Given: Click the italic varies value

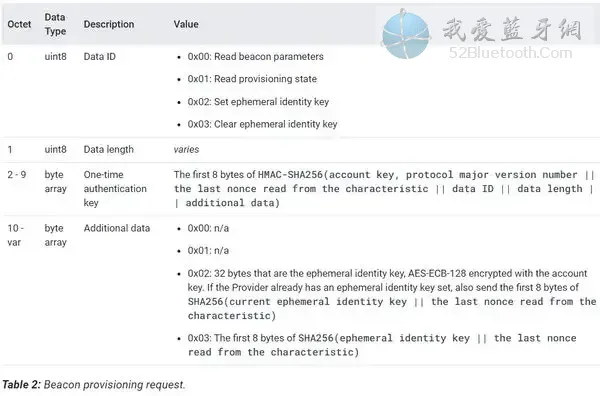Looking at the screenshot, I should (x=186, y=149).
